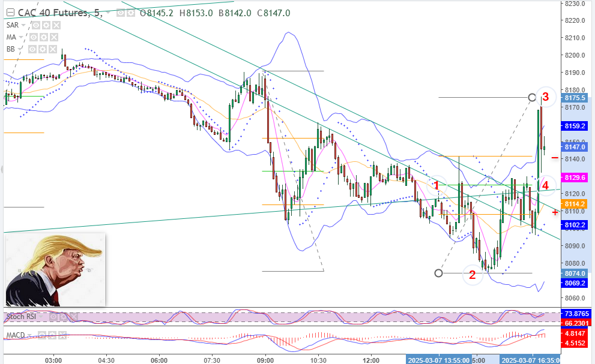Click the MA indicator label
Viewport: 595px width, 364px height.
click(x=11, y=37)
